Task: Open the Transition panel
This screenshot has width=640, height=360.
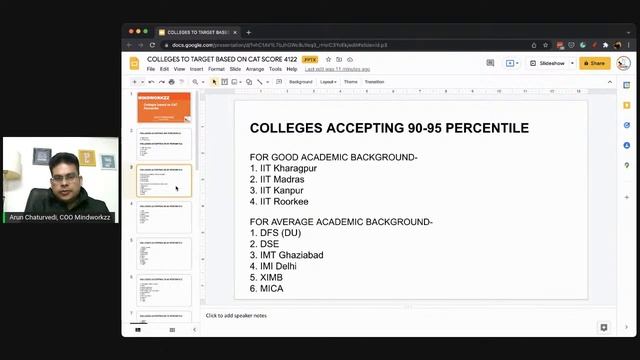Action: [x=374, y=82]
